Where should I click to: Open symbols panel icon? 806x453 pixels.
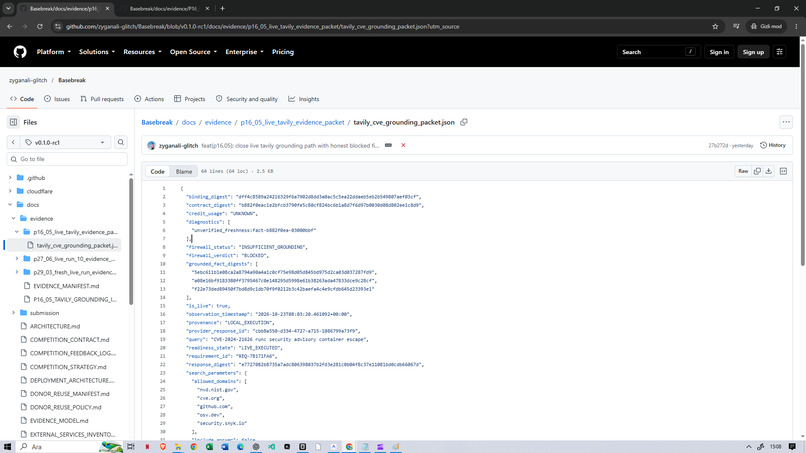[x=783, y=171]
